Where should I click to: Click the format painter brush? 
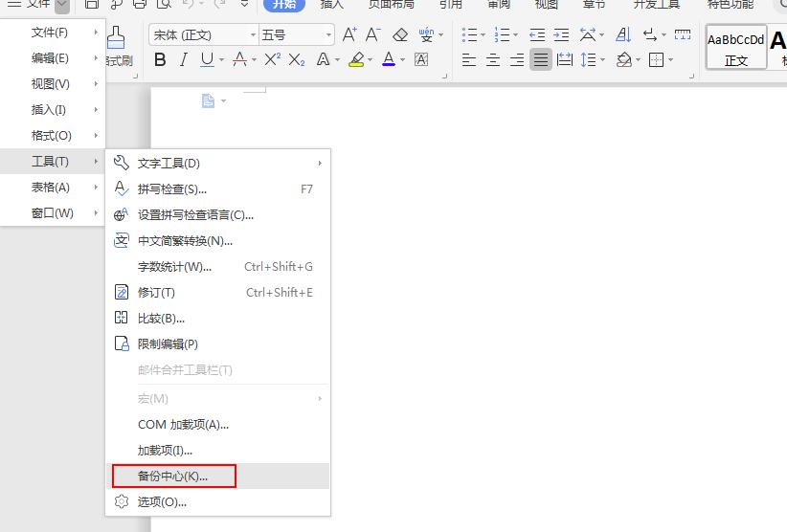click(117, 37)
